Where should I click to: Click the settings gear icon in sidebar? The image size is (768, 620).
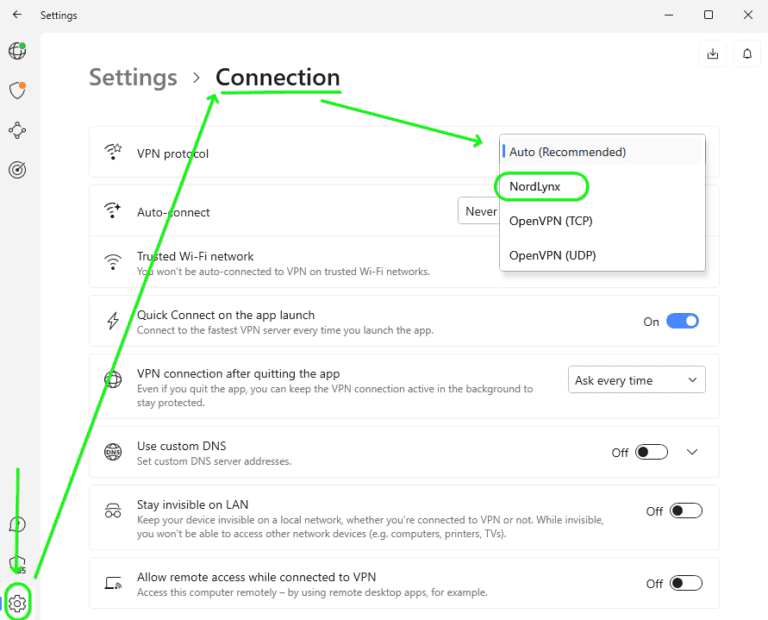(17, 602)
